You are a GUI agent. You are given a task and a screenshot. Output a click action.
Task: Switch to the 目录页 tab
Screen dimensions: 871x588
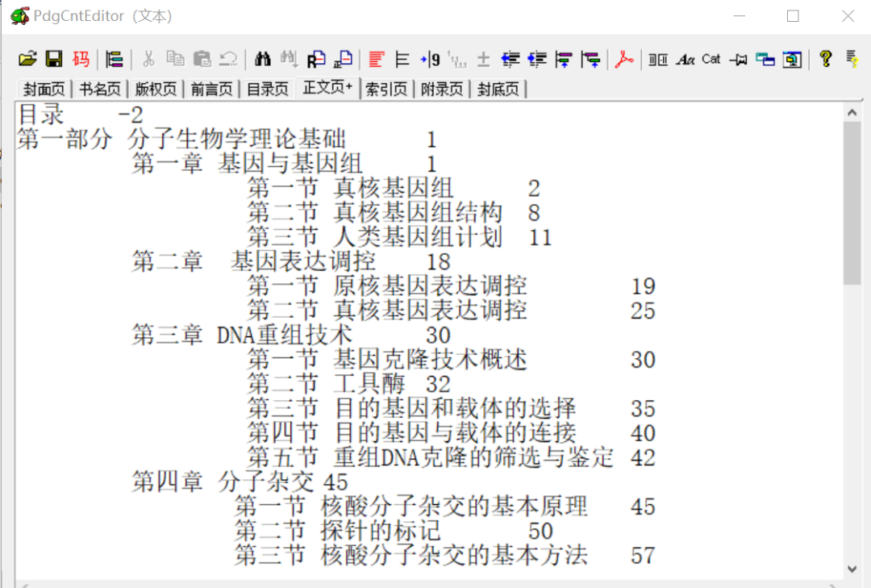click(269, 89)
